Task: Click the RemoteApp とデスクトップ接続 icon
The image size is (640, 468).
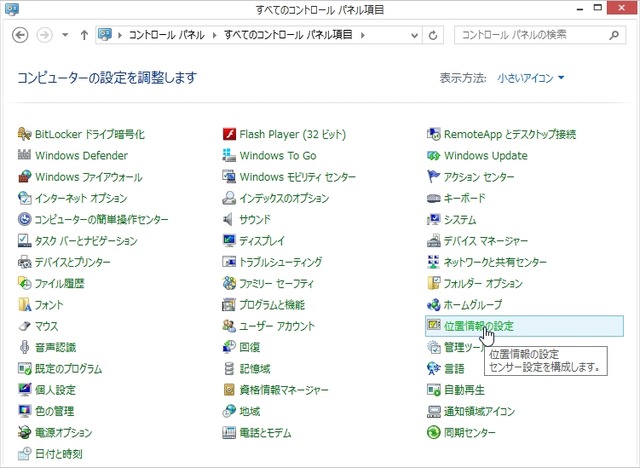Action: click(433, 134)
